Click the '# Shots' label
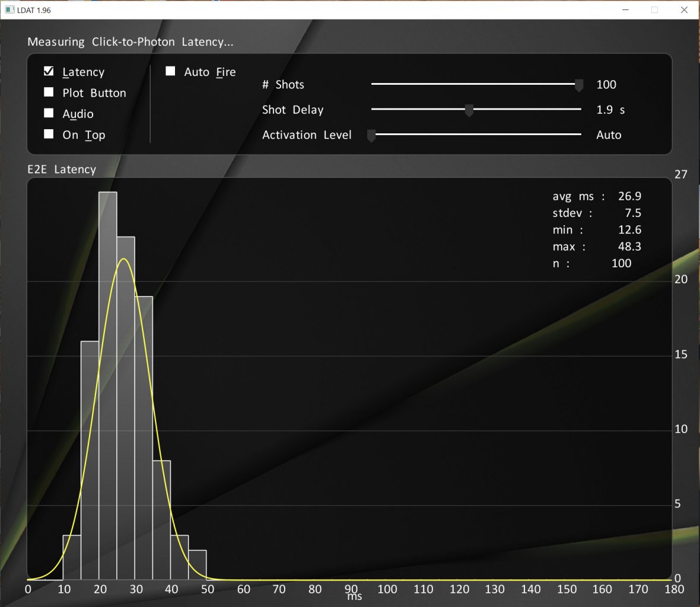The image size is (700, 607). pyautogui.click(x=283, y=84)
